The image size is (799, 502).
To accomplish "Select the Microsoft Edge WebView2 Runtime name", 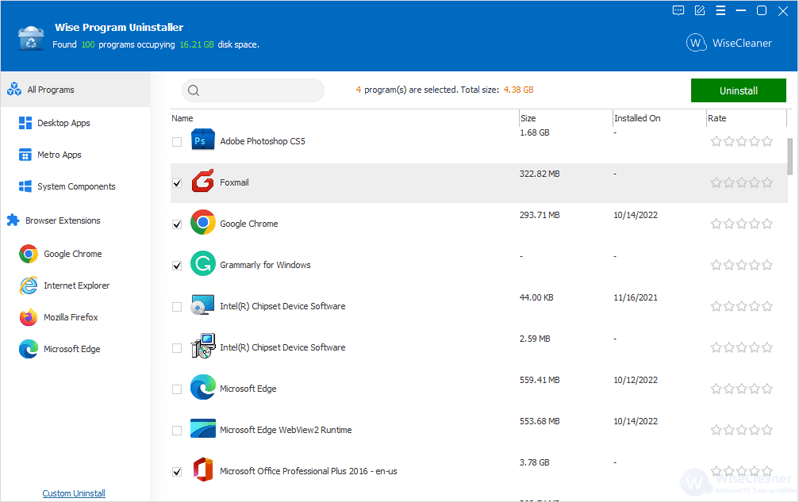I will point(286,430).
